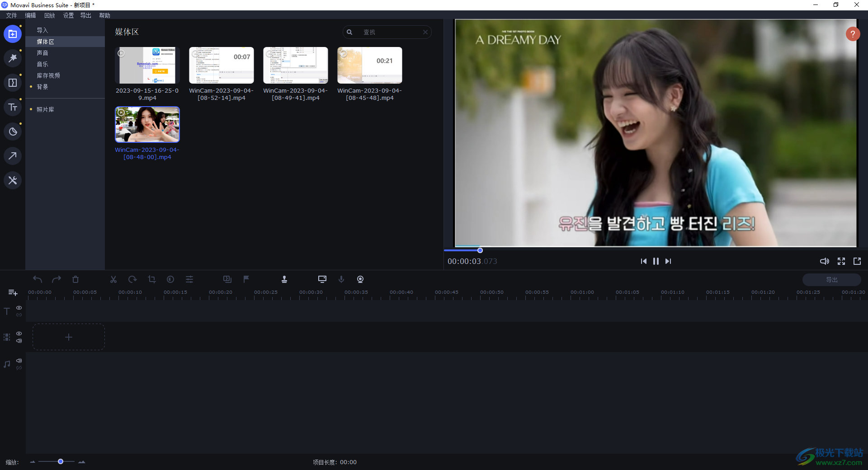
Task: Click the Record Screen monitor icon
Action: click(322, 279)
